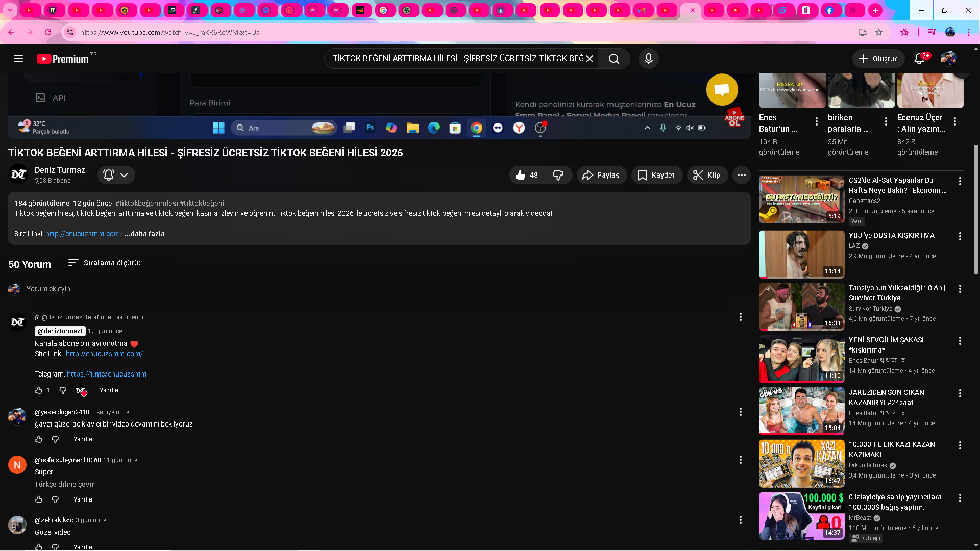Open the tab search dropdown arrow
The height and width of the screenshot is (551, 980).
(10, 10)
